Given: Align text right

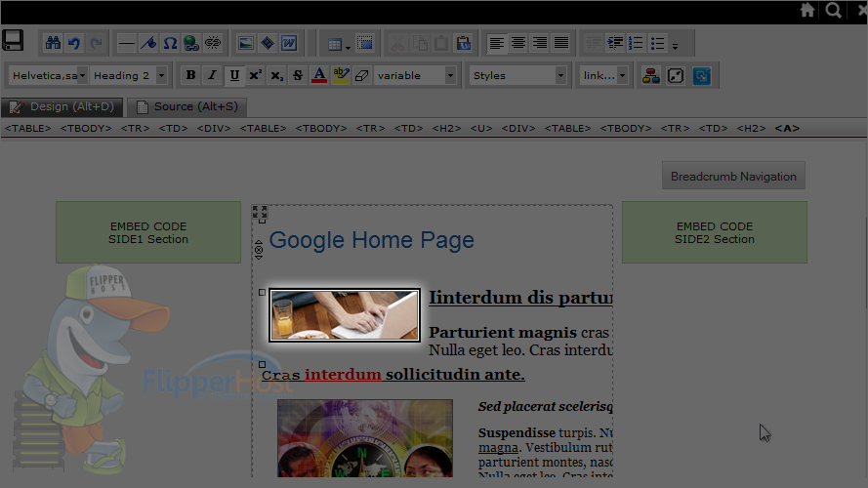Looking at the screenshot, I should (x=540, y=43).
